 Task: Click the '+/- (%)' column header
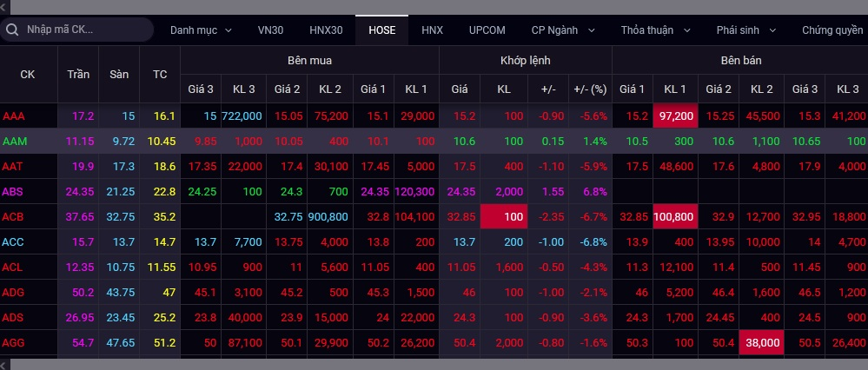point(590,89)
